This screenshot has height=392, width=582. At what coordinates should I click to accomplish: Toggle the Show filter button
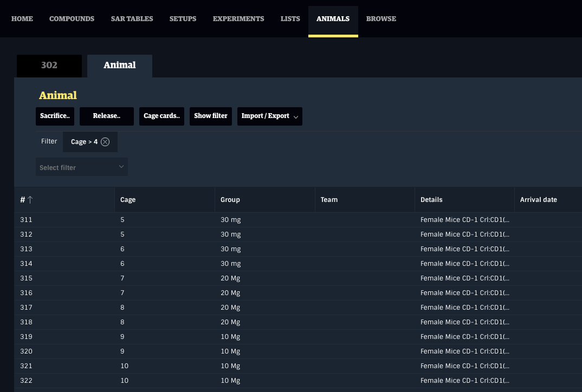coord(211,116)
